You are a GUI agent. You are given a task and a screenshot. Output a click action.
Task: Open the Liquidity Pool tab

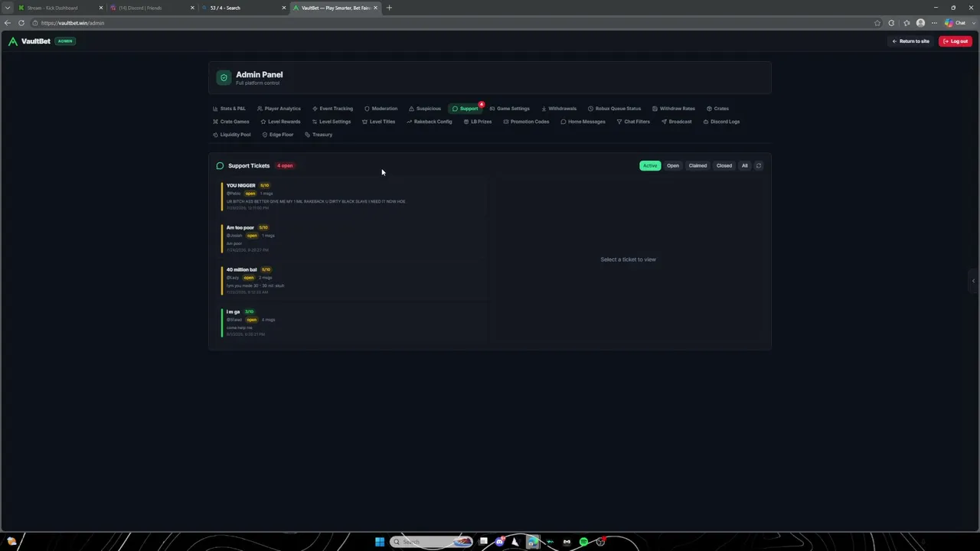coord(231,135)
